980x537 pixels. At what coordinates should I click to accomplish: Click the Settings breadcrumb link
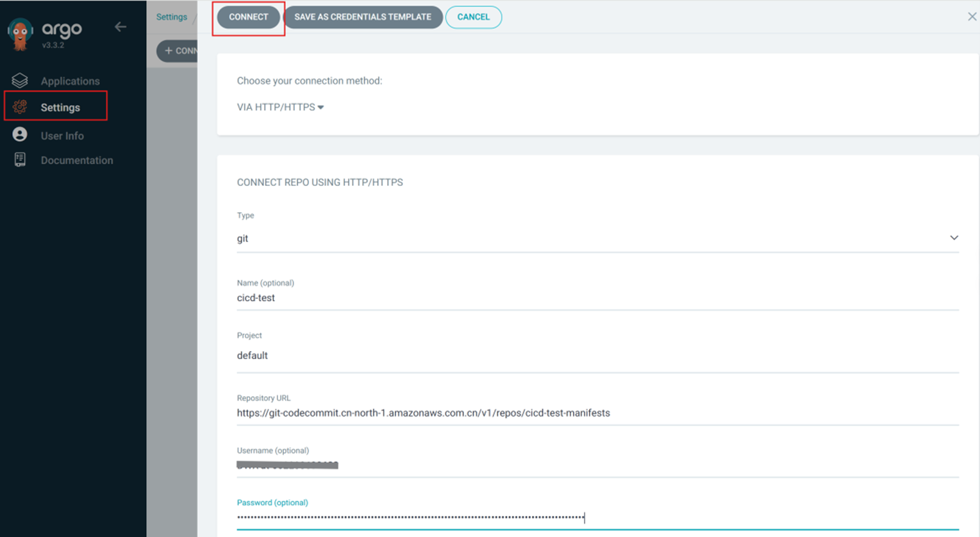[x=172, y=17]
